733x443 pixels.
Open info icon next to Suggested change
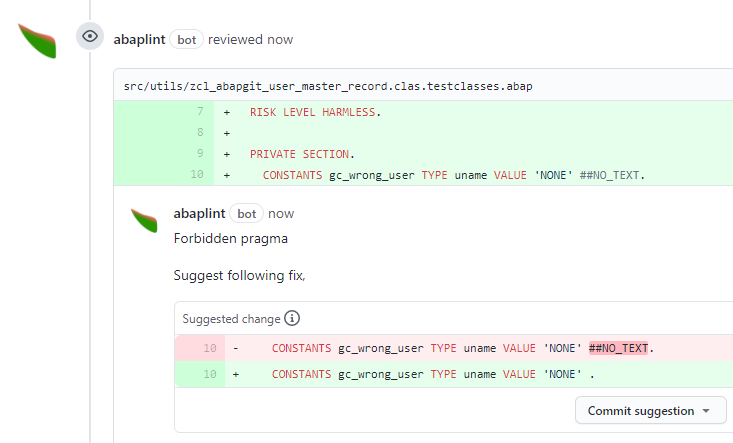click(x=292, y=318)
